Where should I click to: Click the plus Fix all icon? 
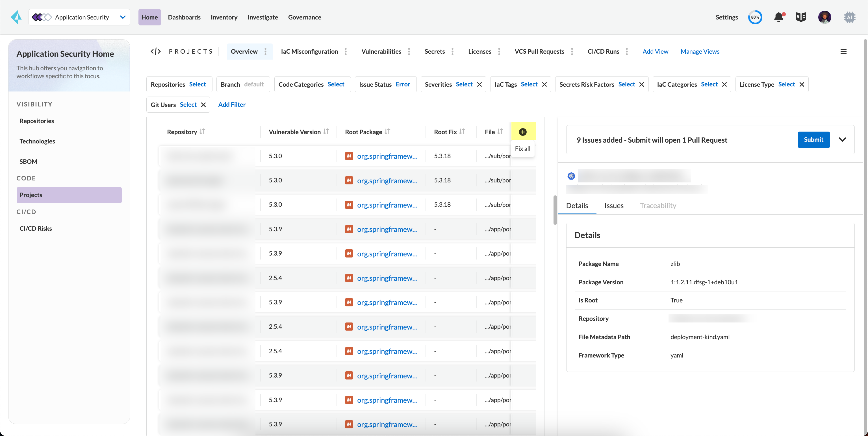pyautogui.click(x=523, y=132)
